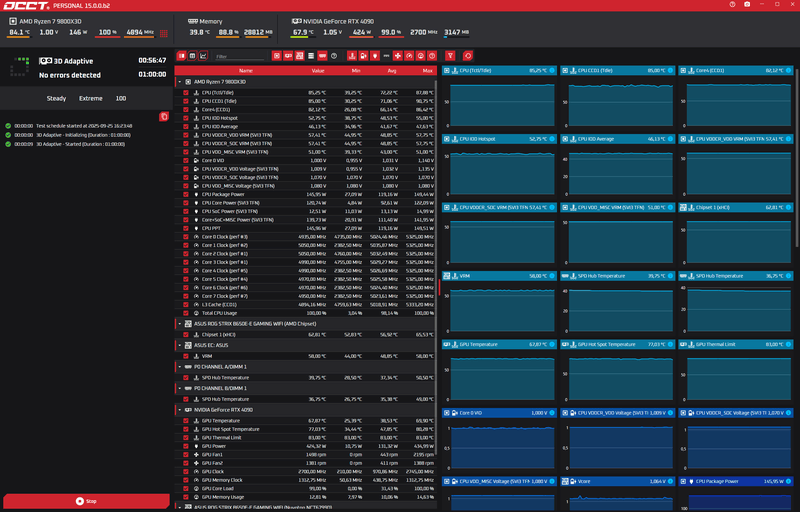
Task: Select the graph-only layout icon
Action: coord(203,56)
